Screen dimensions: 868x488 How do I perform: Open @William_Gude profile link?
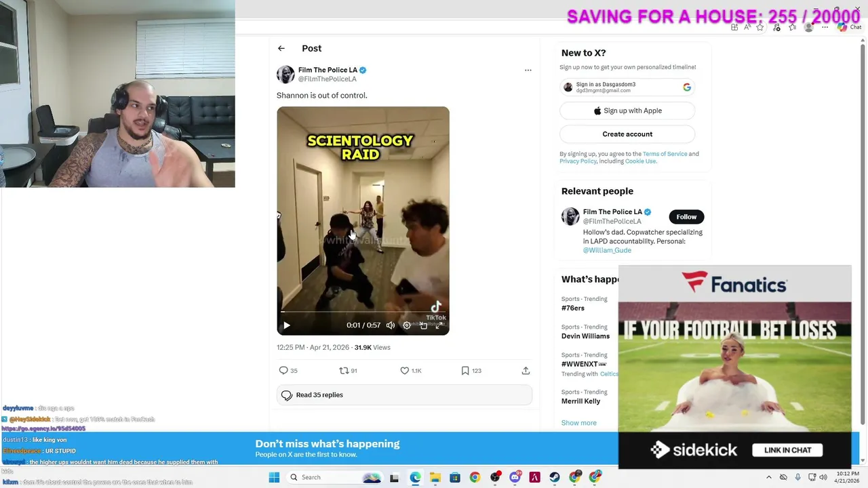click(607, 250)
